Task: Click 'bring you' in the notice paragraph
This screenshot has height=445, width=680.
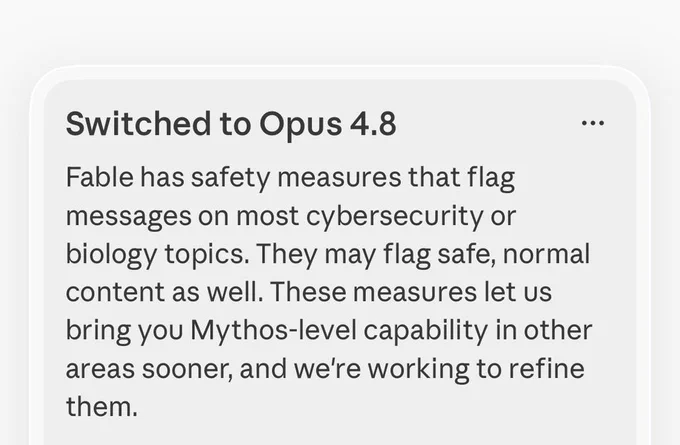Action: click(124, 331)
